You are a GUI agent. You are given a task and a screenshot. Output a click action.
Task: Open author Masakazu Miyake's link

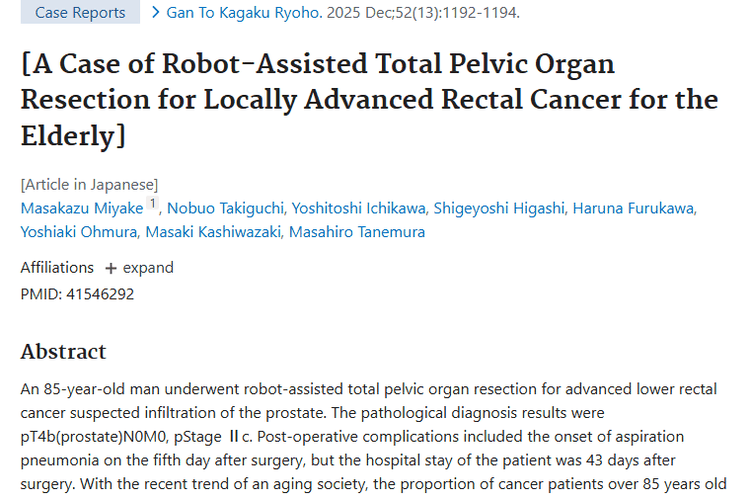(x=82, y=208)
